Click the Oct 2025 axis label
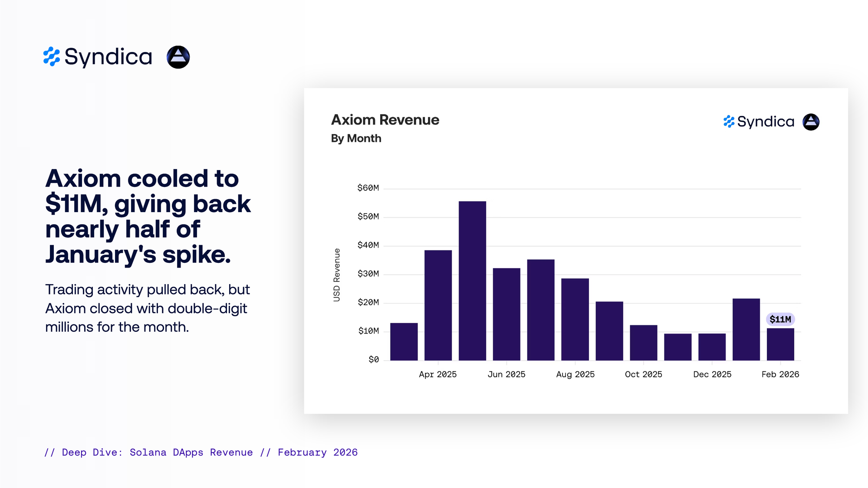The image size is (868, 488). point(643,374)
